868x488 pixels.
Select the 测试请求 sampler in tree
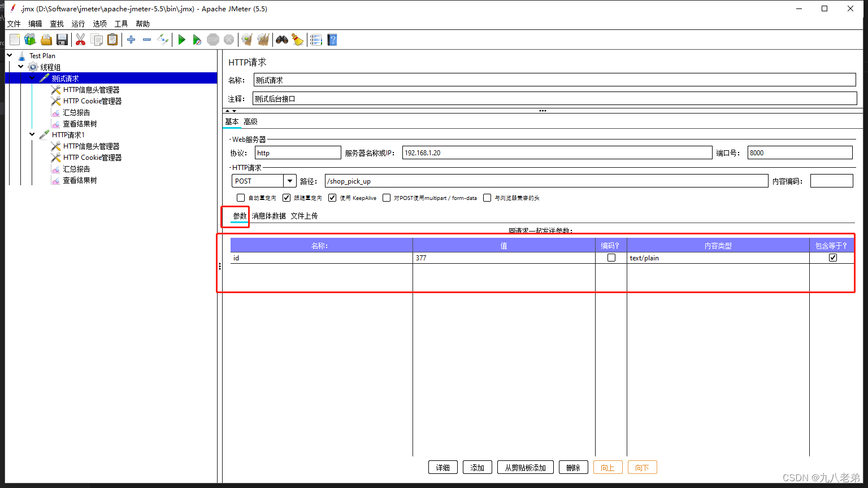[x=65, y=79]
